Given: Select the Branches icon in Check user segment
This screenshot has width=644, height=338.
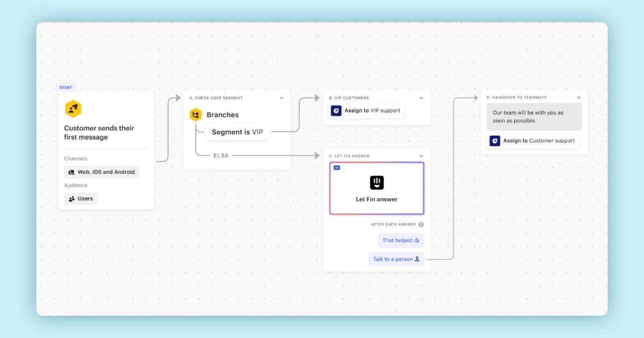Looking at the screenshot, I should point(196,114).
